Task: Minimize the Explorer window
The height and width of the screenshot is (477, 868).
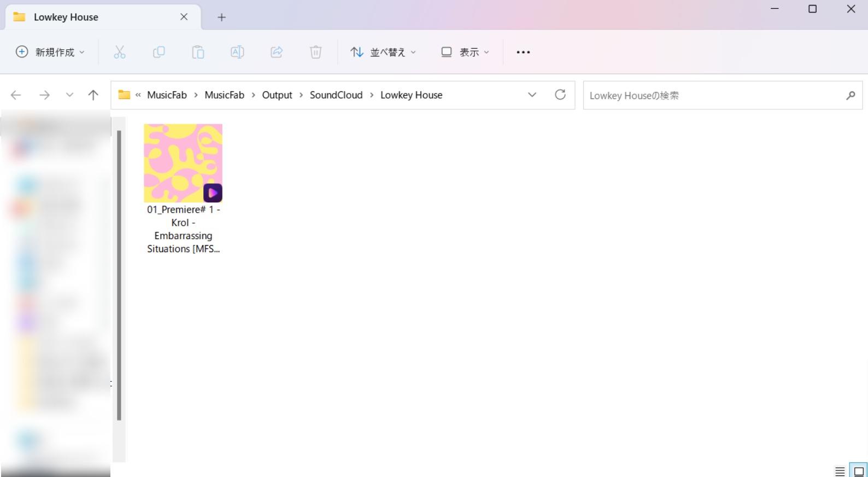Action: [x=775, y=9]
